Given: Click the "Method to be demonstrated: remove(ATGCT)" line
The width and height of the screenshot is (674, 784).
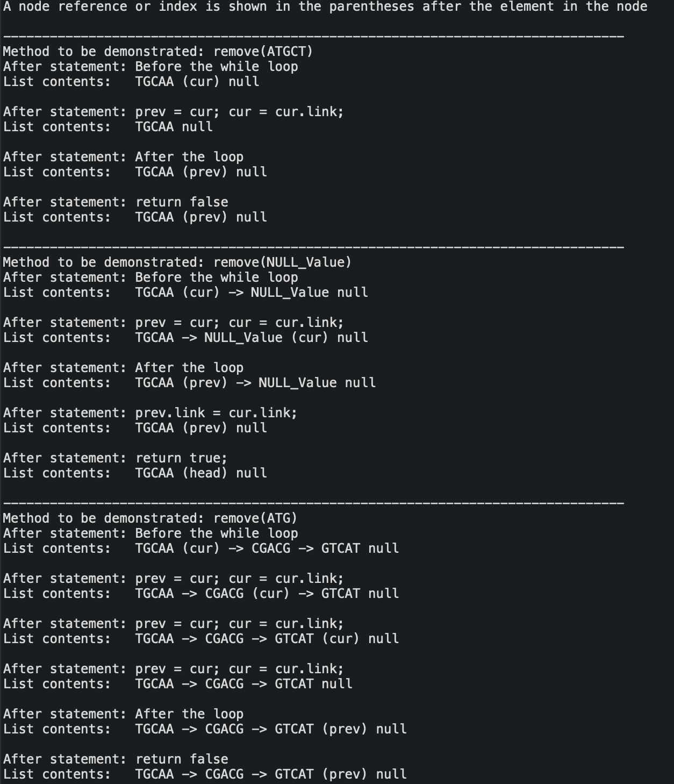Looking at the screenshot, I should (158, 52).
